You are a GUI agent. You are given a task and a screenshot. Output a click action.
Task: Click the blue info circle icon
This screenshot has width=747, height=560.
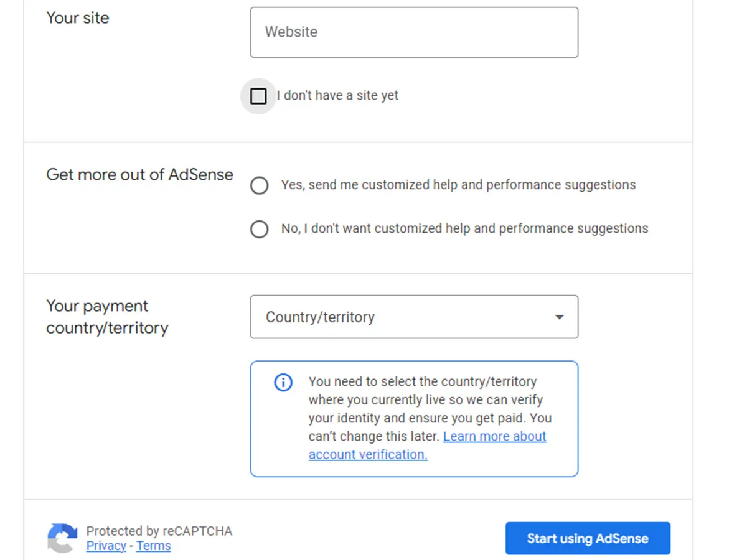coord(283,382)
